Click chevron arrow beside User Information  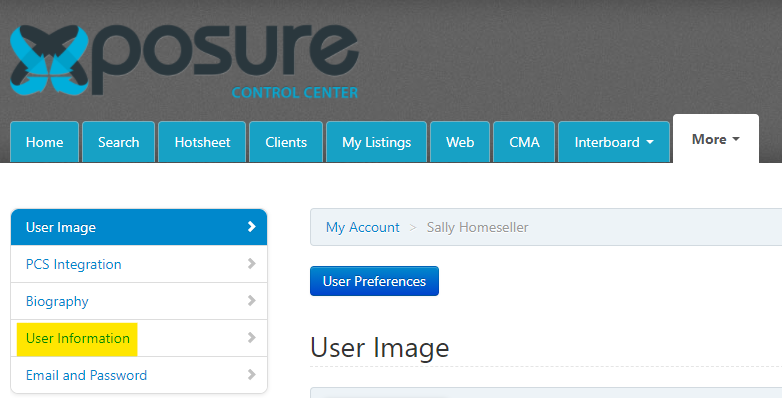[x=252, y=337]
